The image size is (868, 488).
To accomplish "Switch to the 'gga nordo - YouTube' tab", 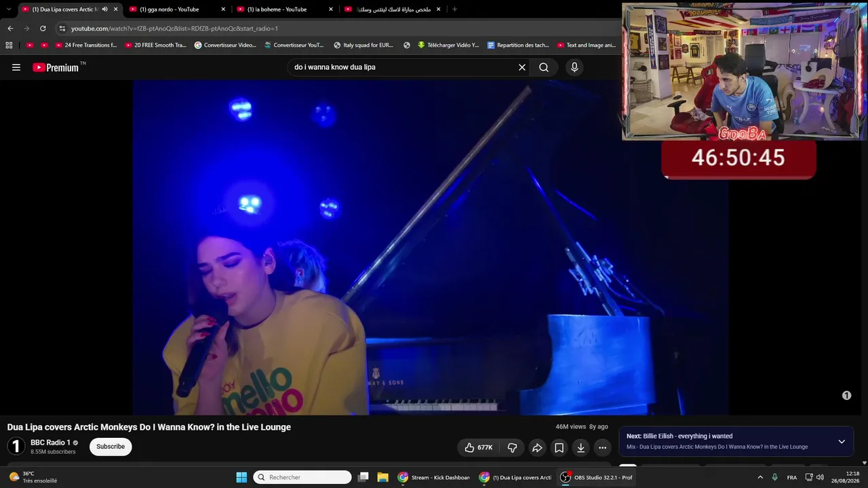I will (x=176, y=9).
